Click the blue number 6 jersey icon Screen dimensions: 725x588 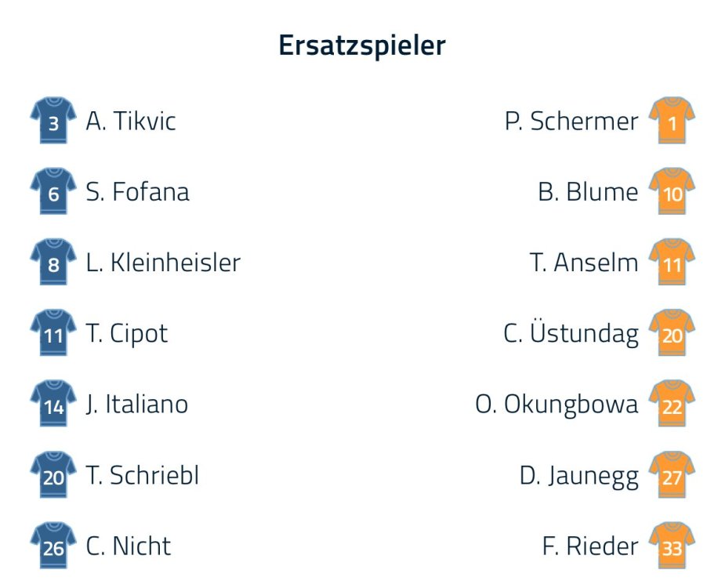(x=53, y=192)
